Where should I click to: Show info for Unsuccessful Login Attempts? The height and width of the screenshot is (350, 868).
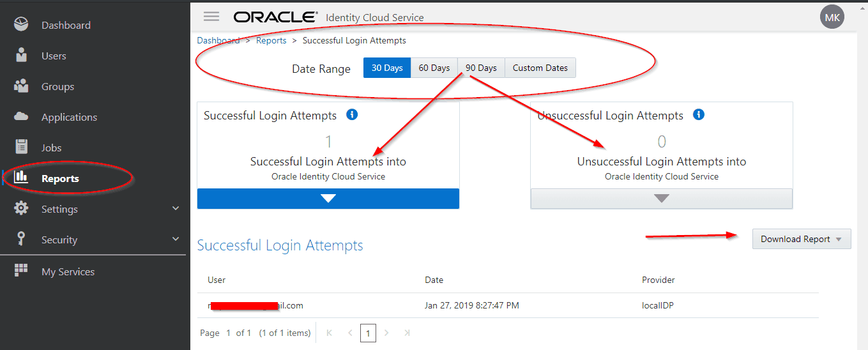click(x=699, y=115)
